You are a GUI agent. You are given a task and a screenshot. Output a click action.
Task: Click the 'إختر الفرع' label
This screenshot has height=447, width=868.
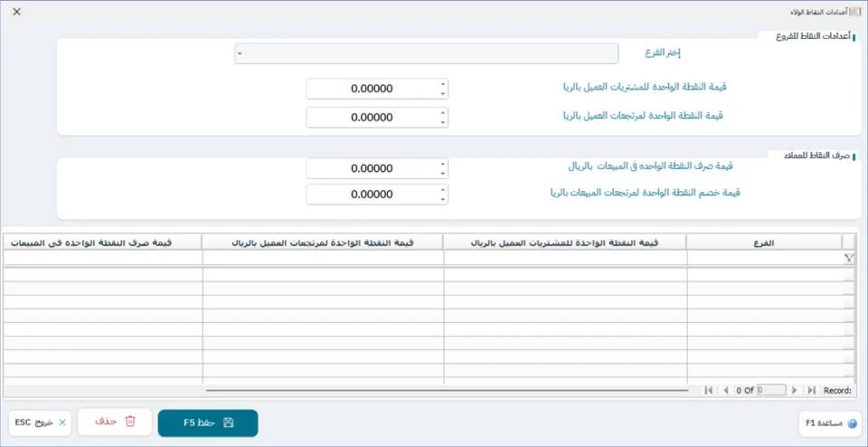663,53
